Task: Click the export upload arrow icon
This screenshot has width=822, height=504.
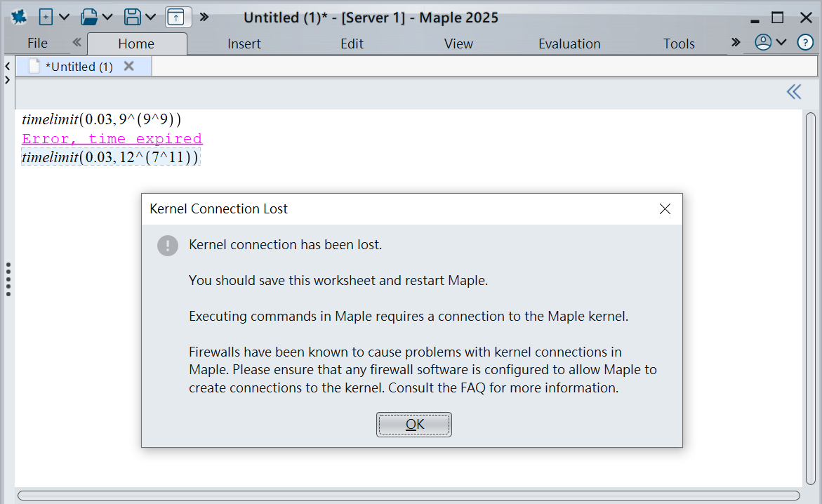Action: click(x=178, y=17)
